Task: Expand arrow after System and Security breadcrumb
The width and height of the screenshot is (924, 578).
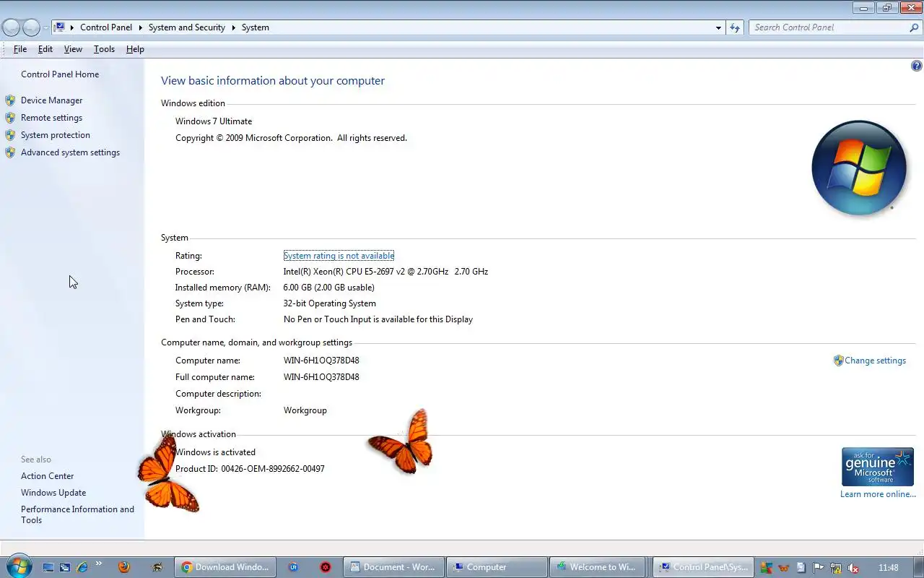Action: click(233, 27)
